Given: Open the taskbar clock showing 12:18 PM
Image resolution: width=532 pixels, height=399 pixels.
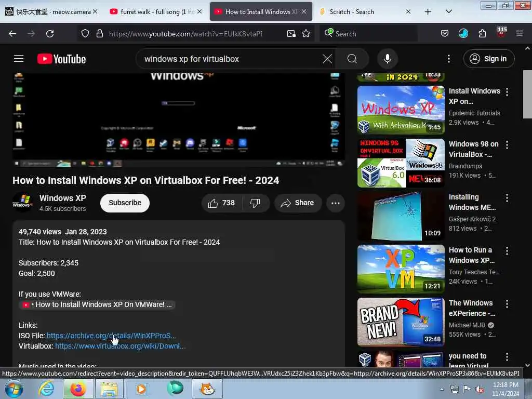Looking at the screenshot, I should (x=506, y=389).
